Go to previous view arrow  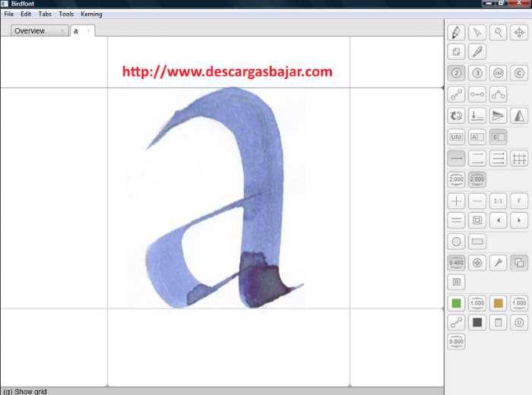tap(498, 220)
